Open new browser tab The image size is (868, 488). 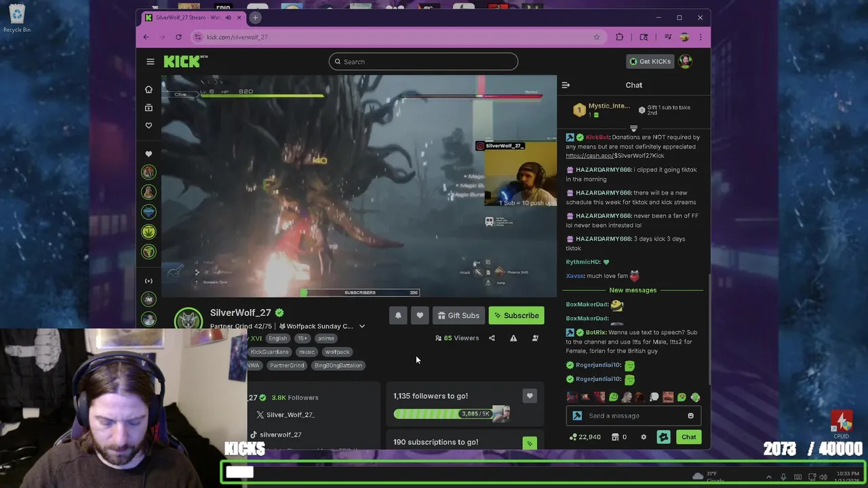255,18
